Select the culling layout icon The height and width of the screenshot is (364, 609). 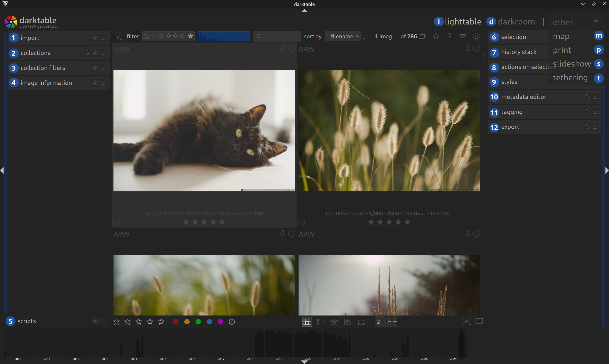coord(334,322)
